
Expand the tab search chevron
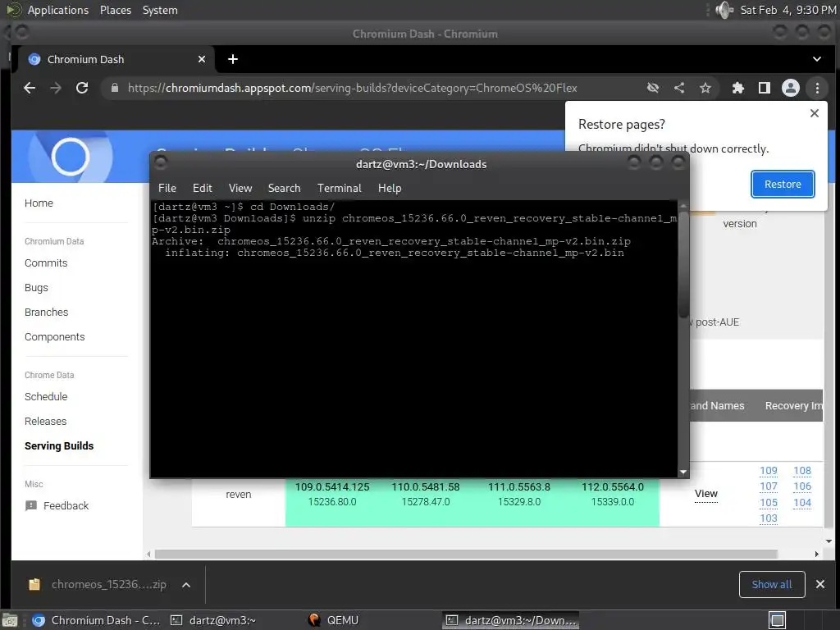click(816, 59)
